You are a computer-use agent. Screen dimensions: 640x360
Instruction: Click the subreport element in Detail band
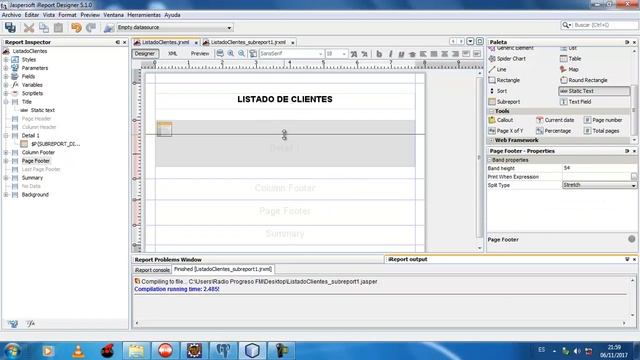164,129
